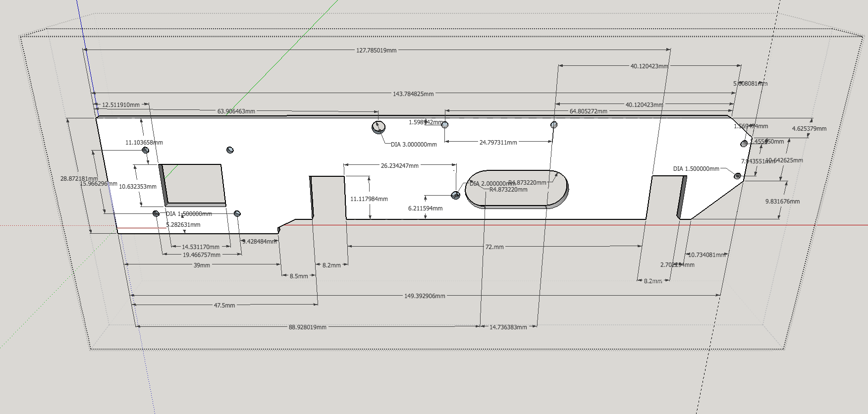Select the 88.928019mm dimension label
This screenshot has width=868, height=414.
(308, 327)
